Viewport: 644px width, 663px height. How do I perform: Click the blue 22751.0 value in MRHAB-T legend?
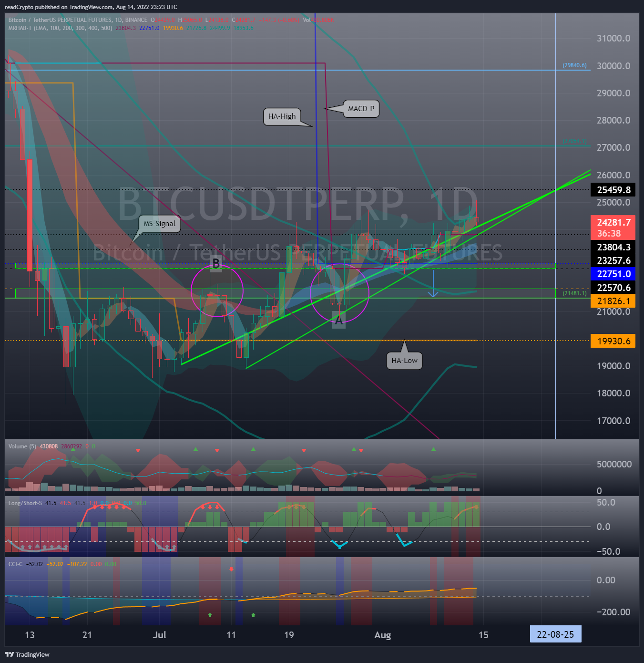coord(149,28)
